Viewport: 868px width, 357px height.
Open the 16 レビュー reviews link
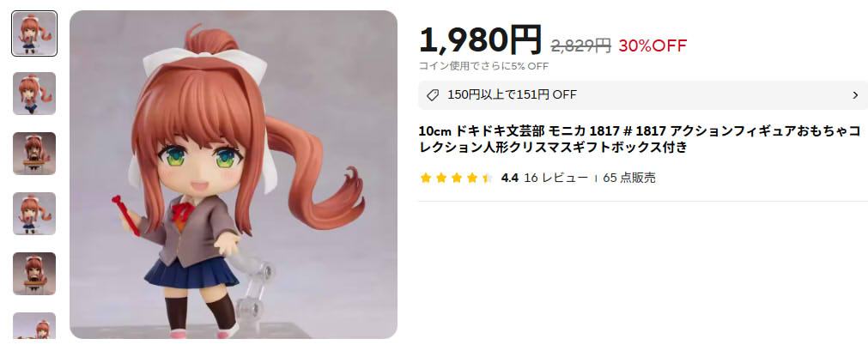click(x=555, y=178)
